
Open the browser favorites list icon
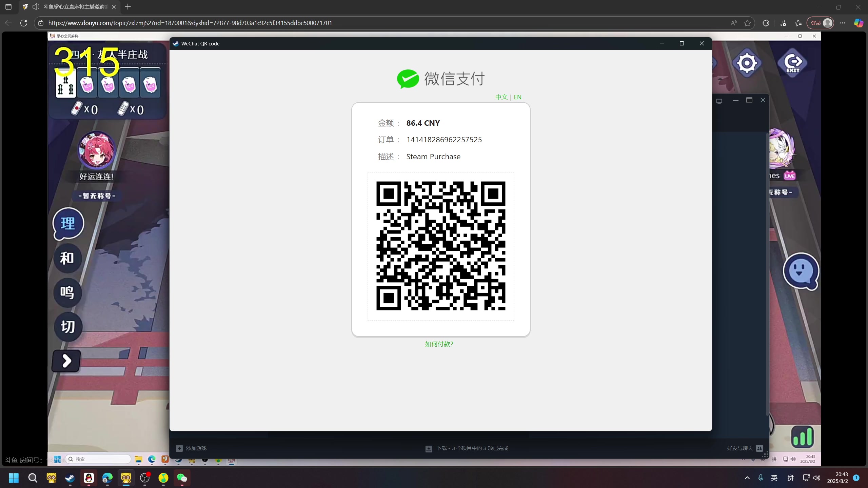coord(798,23)
